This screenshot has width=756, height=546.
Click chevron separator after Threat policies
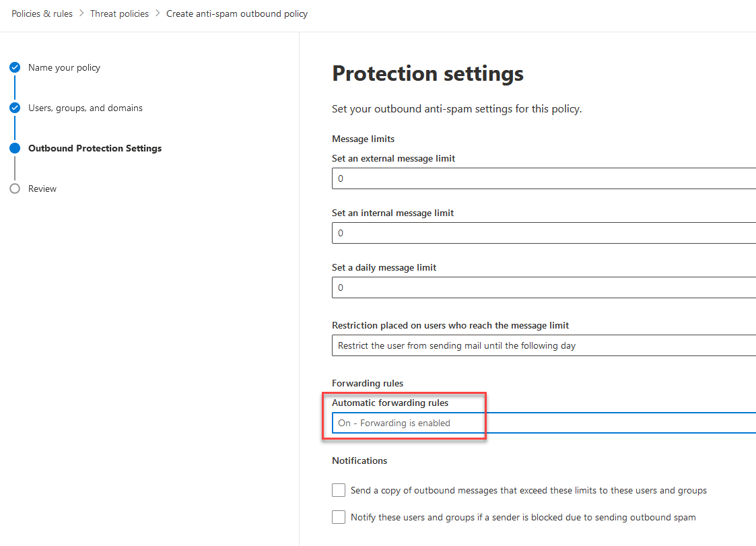[158, 13]
